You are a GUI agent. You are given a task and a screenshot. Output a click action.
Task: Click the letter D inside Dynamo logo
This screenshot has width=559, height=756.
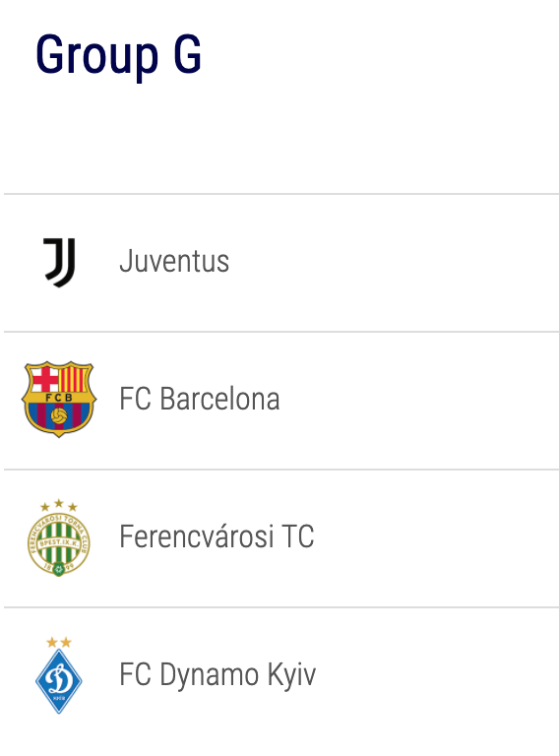click(58, 679)
